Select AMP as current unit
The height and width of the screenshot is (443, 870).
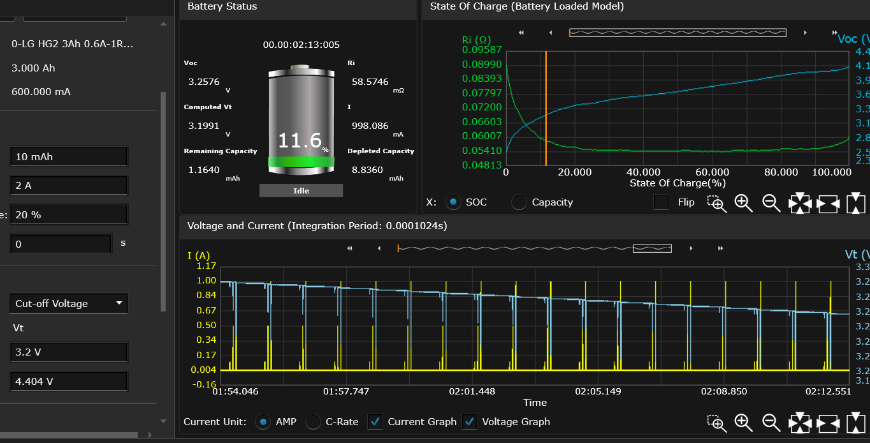pyautogui.click(x=263, y=422)
